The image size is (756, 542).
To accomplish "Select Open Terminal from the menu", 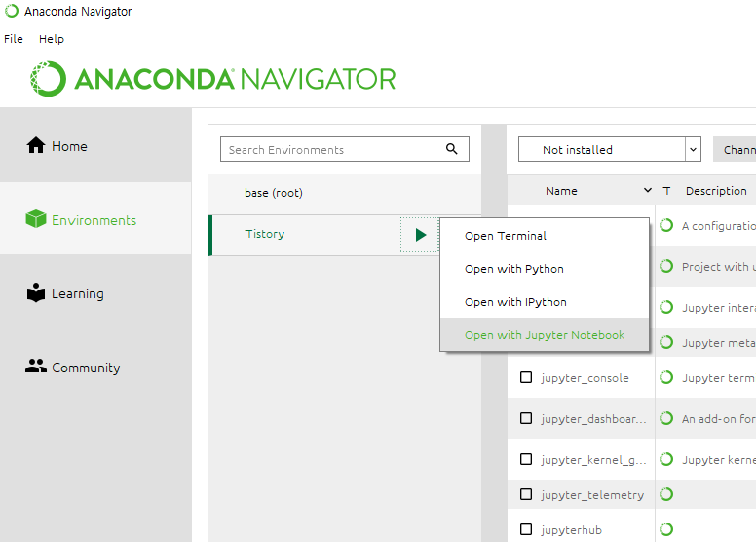I will [x=545, y=236].
